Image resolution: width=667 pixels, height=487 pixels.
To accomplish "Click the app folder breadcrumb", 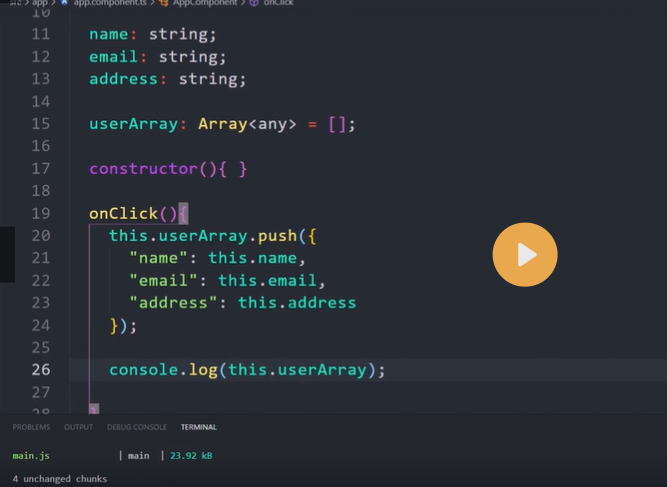I will (x=40, y=3).
